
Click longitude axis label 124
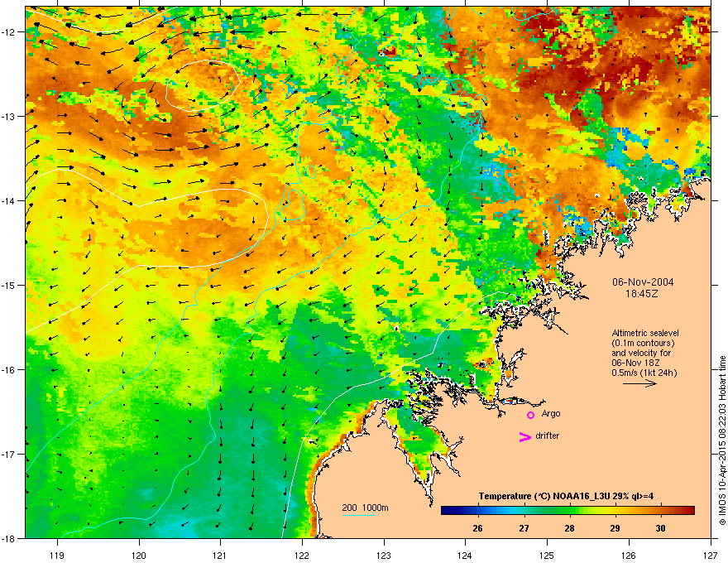point(465,555)
